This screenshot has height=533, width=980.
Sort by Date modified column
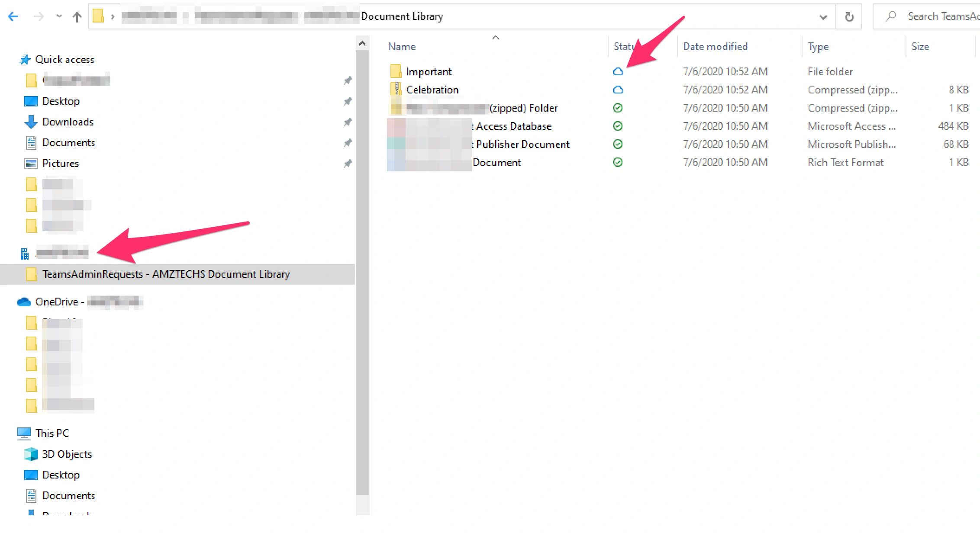(715, 47)
